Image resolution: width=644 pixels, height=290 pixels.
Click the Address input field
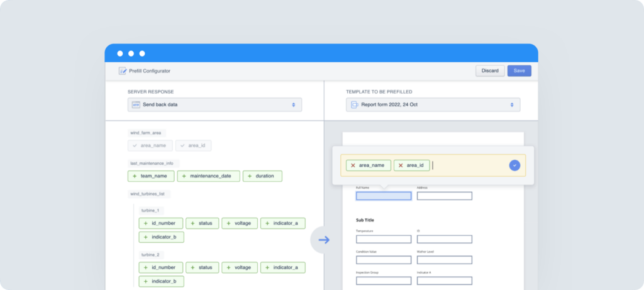click(444, 196)
